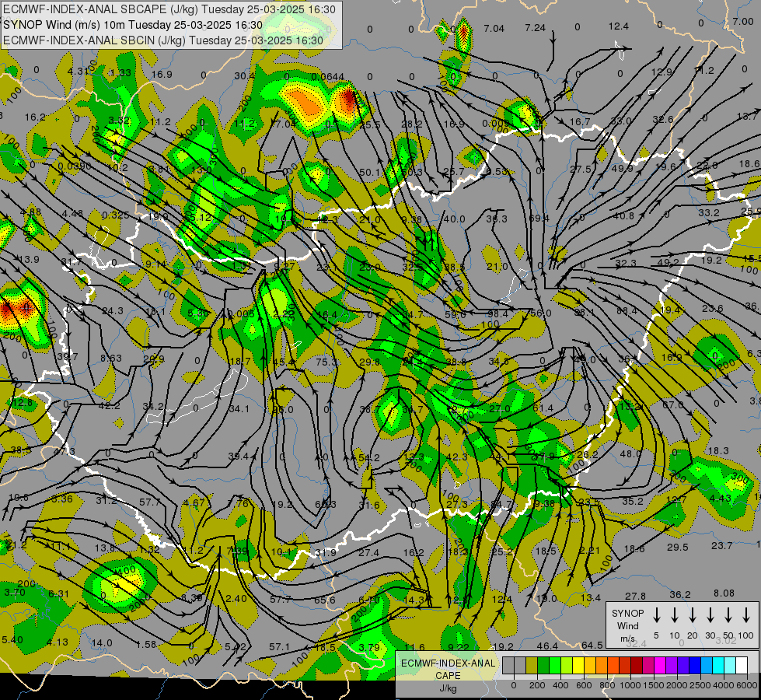Pick the dark red 1000 J/kg swatch
Viewport: 761px width, 700px height.
click(637, 665)
